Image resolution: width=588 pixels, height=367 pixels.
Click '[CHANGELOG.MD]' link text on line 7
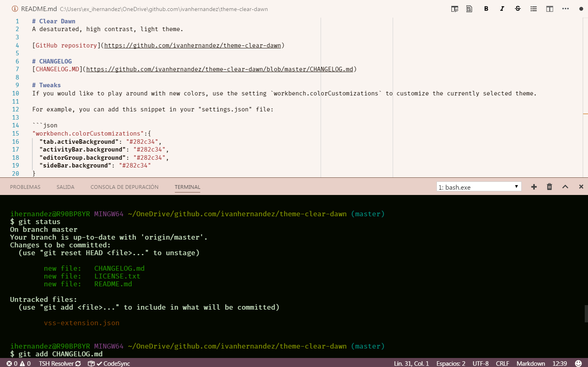pyautogui.click(x=57, y=69)
